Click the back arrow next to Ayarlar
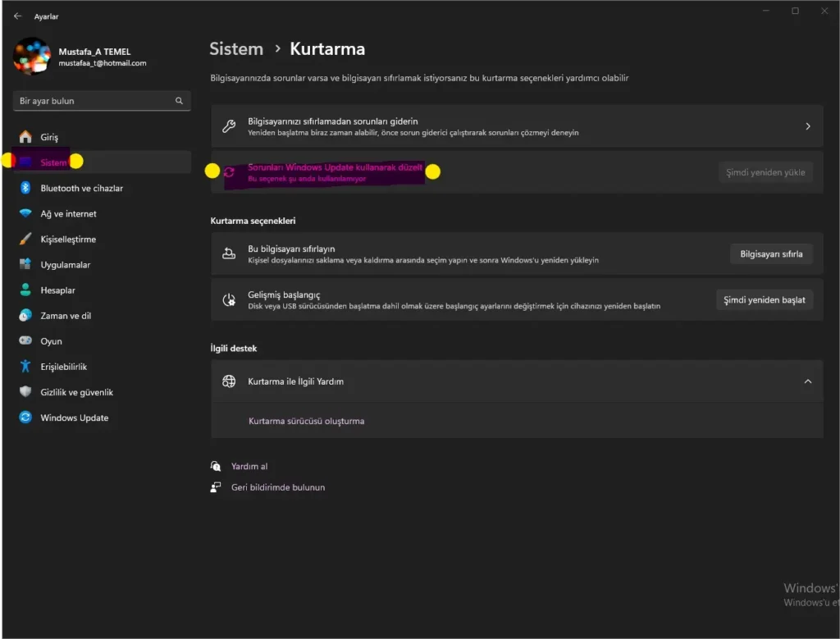Screen dimensions: 840x639 point(18,16)
